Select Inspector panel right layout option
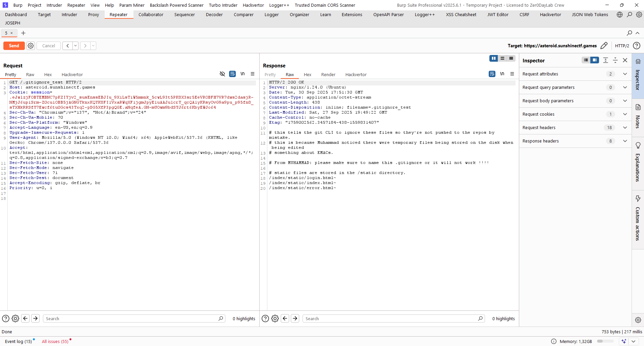644x346 pixels. 595,60
